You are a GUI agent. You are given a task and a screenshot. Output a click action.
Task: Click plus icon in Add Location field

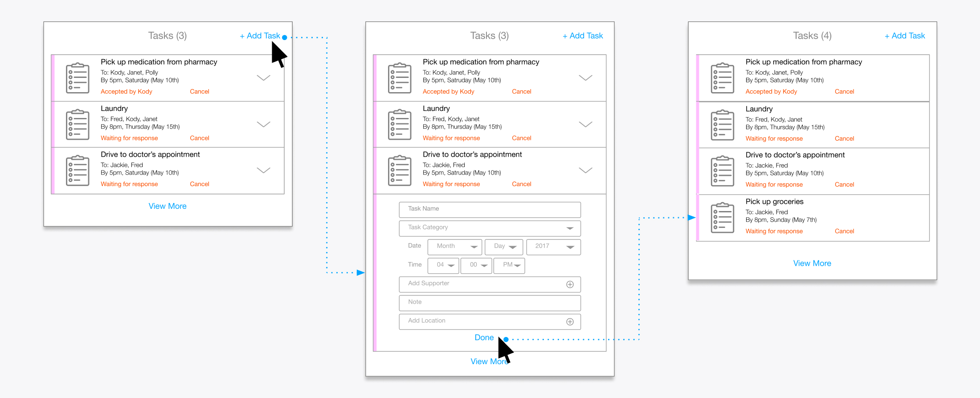(x=570, y=322)
